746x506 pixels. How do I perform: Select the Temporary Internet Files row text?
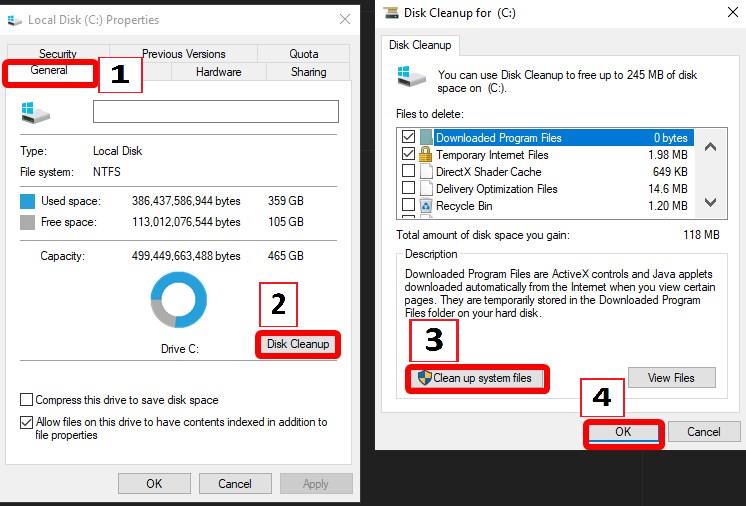coord(492,155)
